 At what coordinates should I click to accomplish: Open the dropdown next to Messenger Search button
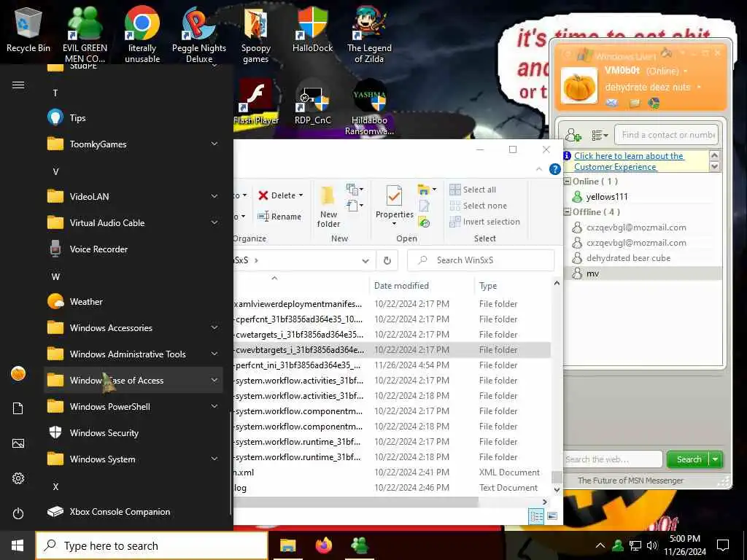tap(716, 459)
